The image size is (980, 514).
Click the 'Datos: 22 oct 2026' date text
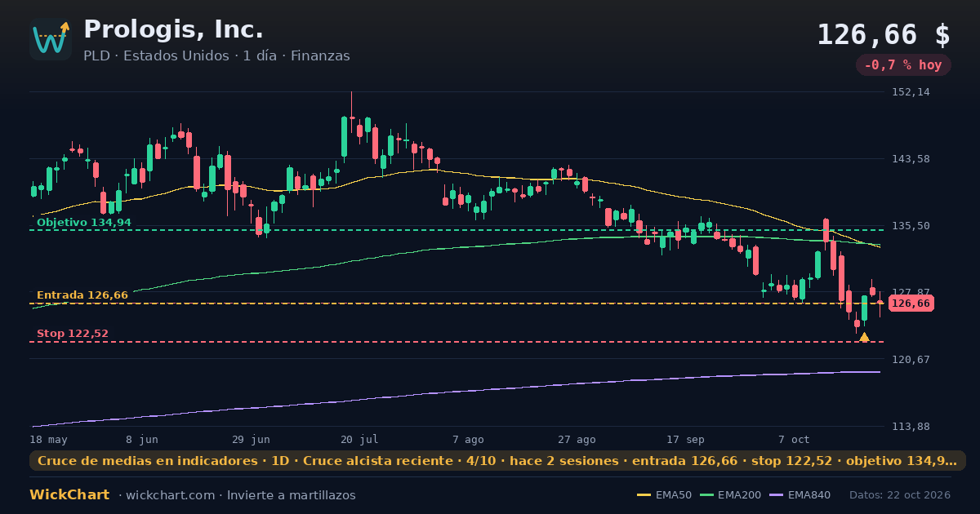[900, 495]
